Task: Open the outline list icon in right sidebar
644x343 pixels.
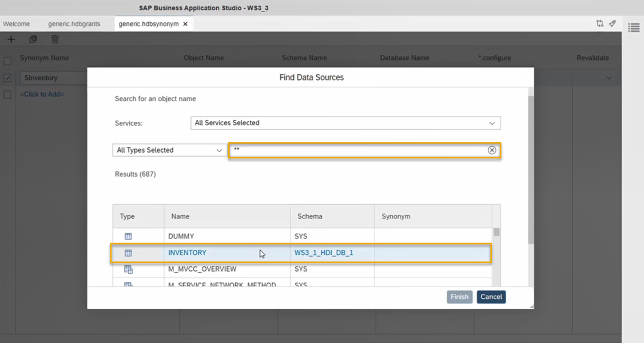Action: pyautogui.click(x=634, y=27)
